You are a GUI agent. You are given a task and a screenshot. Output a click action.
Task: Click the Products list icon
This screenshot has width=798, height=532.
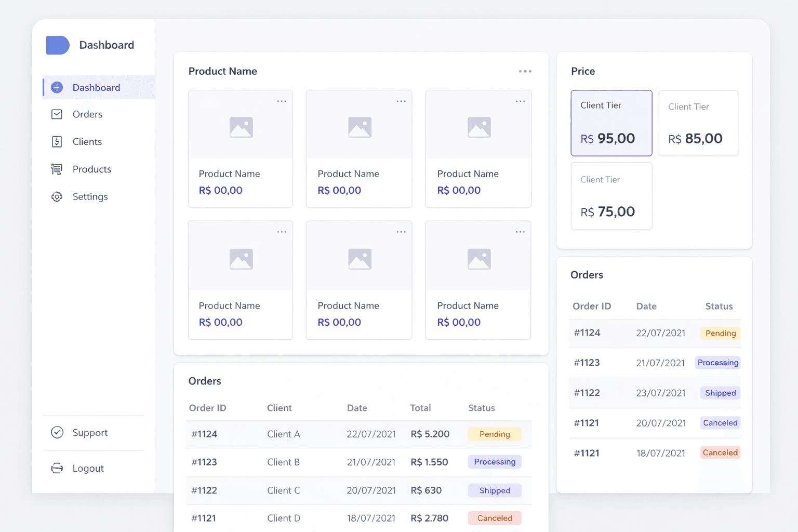tap(57, 169)
